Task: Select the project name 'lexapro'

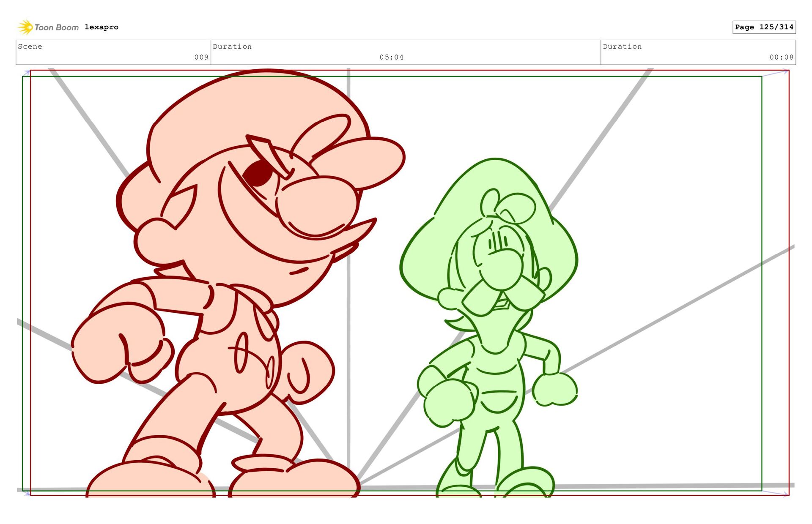Action: coord(101,27)
